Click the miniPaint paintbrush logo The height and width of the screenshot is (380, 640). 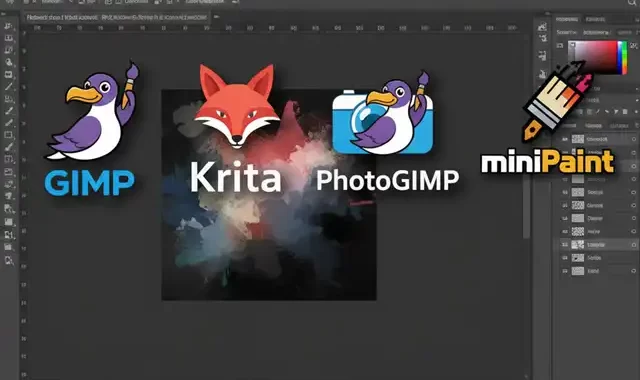point(557,101)
